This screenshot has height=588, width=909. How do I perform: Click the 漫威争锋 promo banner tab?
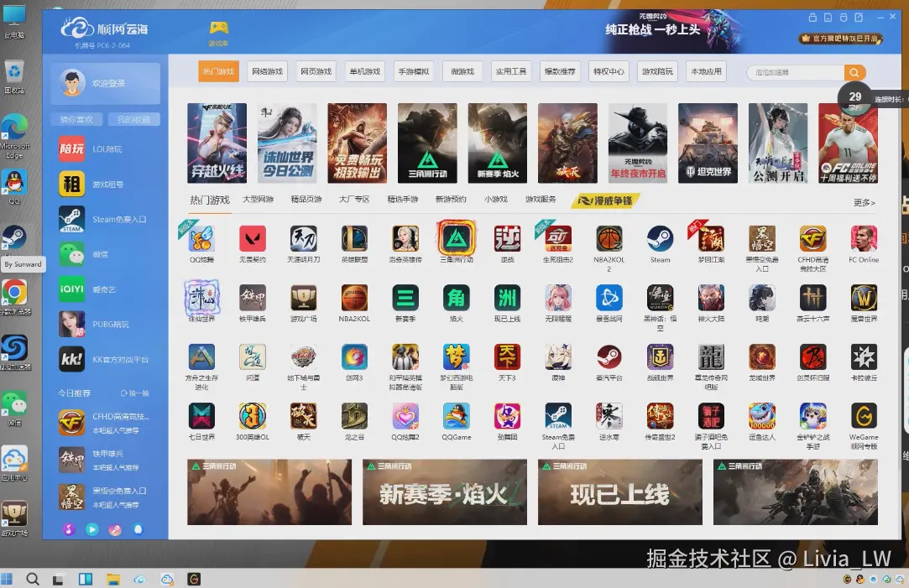tap(604, 200)
